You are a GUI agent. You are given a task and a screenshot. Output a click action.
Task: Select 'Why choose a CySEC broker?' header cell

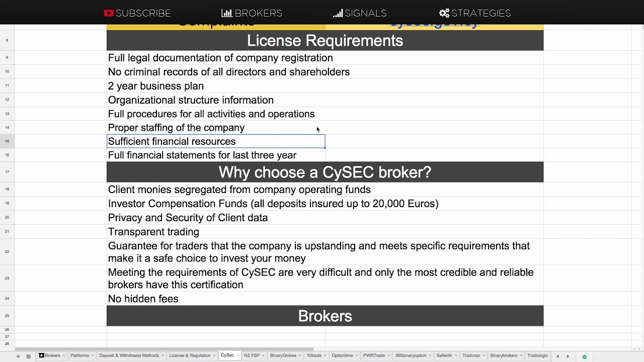tap(325, 172)
